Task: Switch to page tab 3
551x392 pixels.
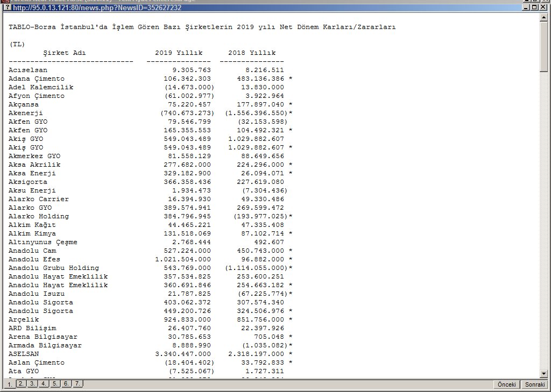Action: click(32, 383)
